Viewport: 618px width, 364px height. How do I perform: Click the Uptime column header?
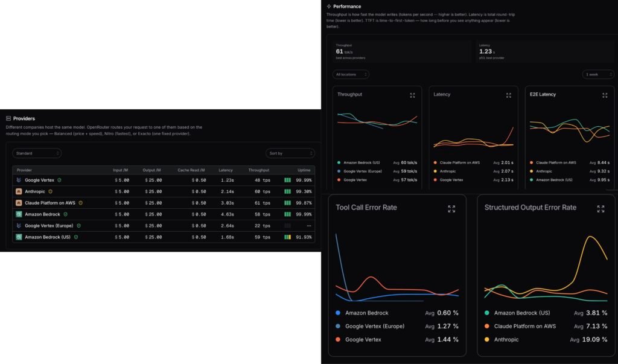[304, 170]
